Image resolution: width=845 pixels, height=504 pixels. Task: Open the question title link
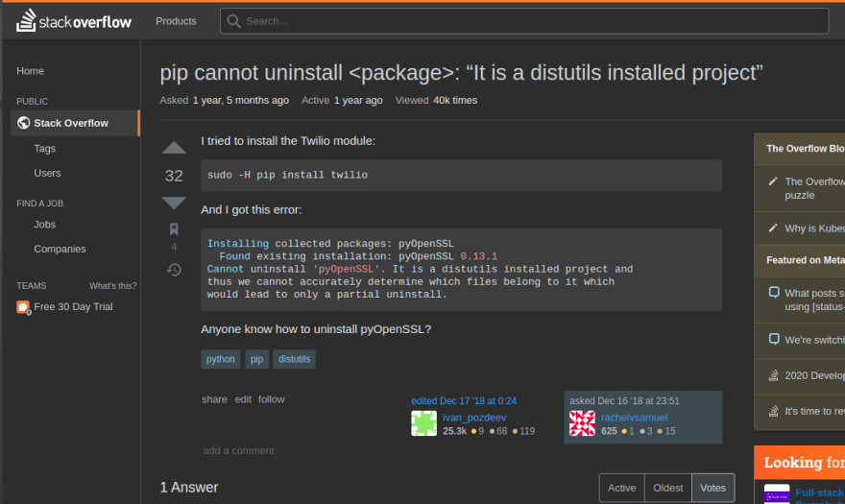coord(461,73)
